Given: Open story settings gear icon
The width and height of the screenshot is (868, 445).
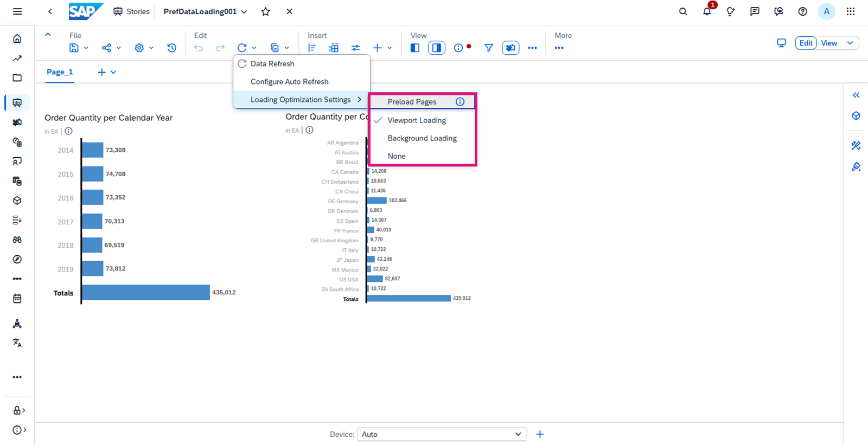Looking at the screenshot, I should tap(139, 48).
